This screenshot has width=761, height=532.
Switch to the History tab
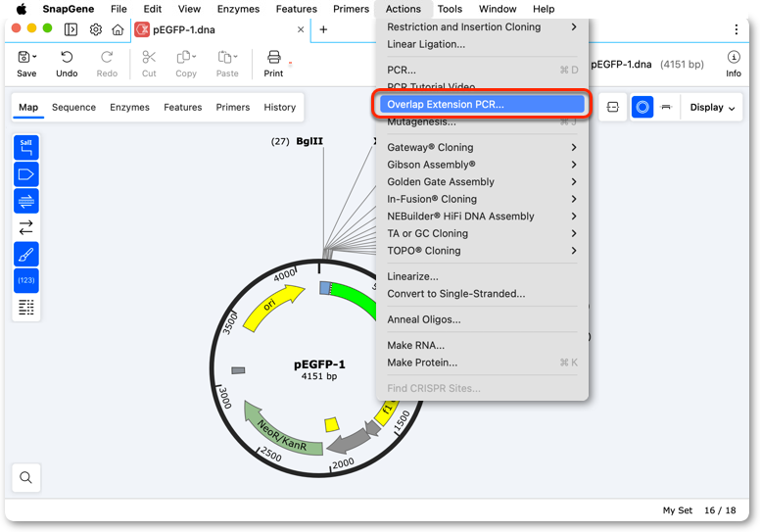[x=279, y=107]
